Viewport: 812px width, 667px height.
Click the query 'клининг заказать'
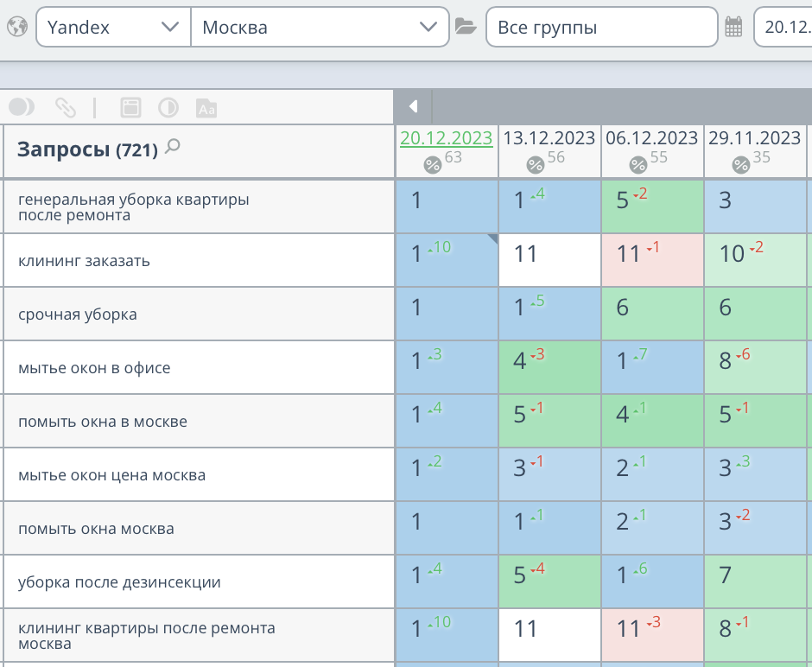[x=85, y=260]
